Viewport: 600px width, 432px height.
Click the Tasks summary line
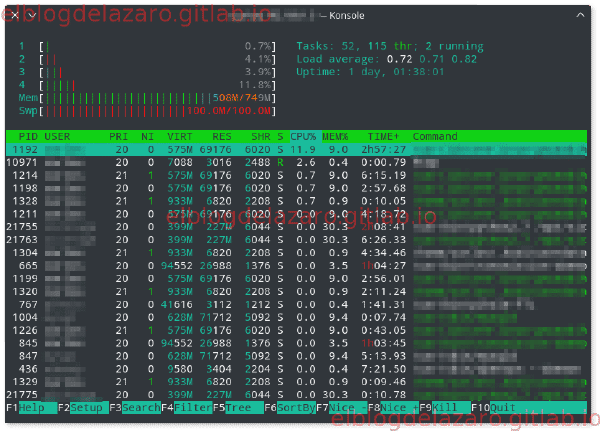click(390, 47)
